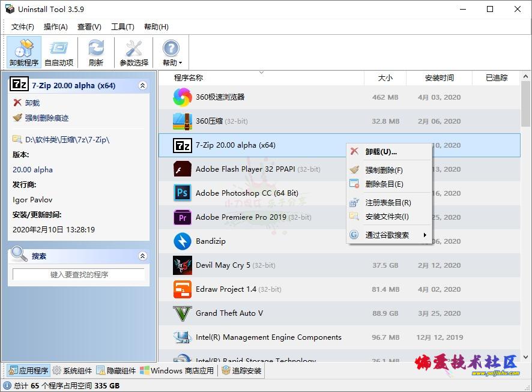
Task: Click the scroll up arrow of program list
Action: [x=525, y=76]
